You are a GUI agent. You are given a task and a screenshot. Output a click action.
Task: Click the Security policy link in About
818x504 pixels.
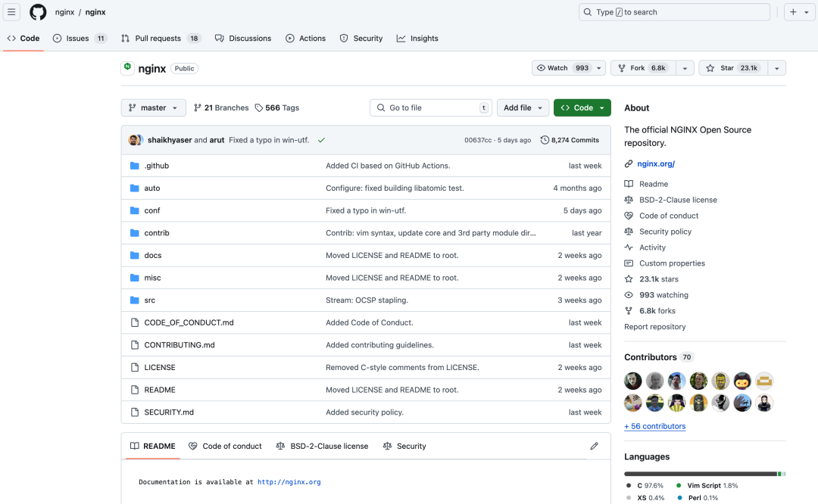(x=665, y=232)
